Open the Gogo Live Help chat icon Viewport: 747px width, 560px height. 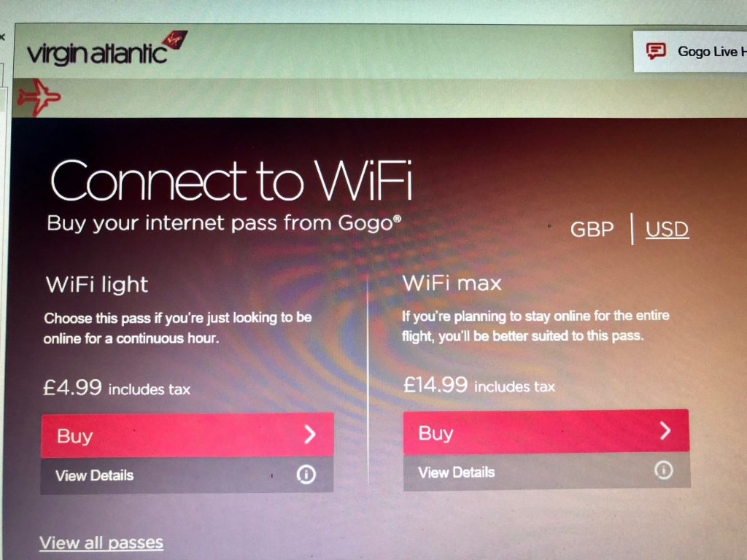[656, 50]
